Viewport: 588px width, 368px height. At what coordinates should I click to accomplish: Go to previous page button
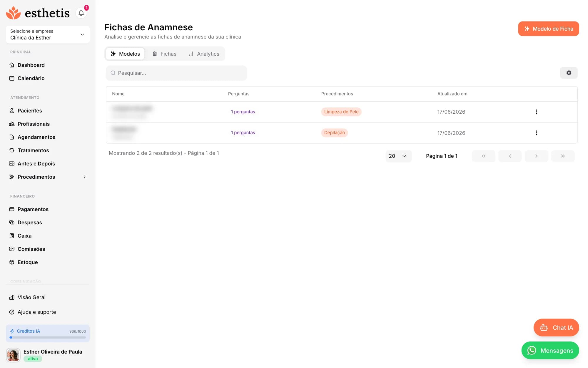(510, 156)
